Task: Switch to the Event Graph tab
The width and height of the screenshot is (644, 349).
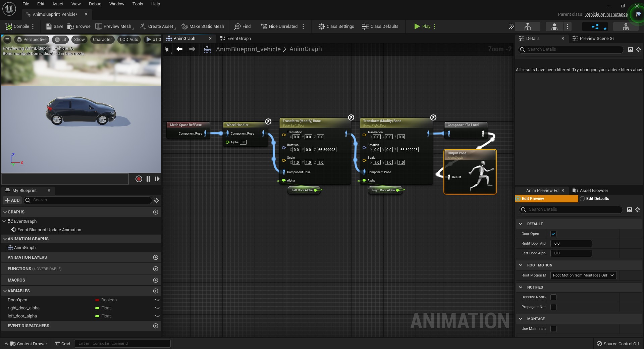Action: click(x=238, y=38)
